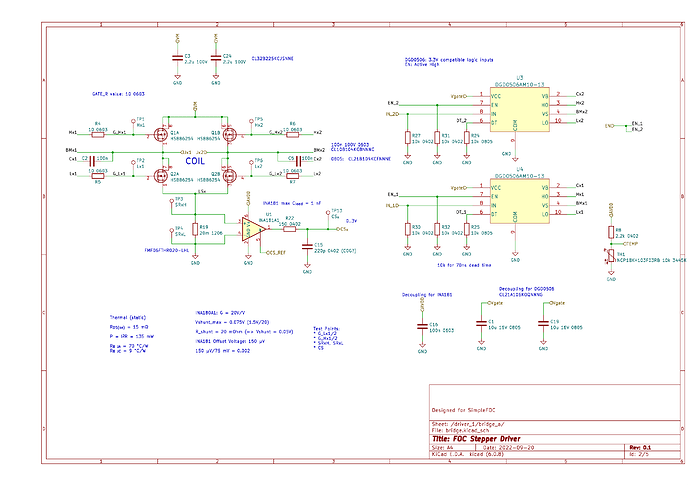Image resolution: width=690 pixels, height=487 pixels.
Task: Select the Q1A MOSFET symbol
Action: point(161,134)
